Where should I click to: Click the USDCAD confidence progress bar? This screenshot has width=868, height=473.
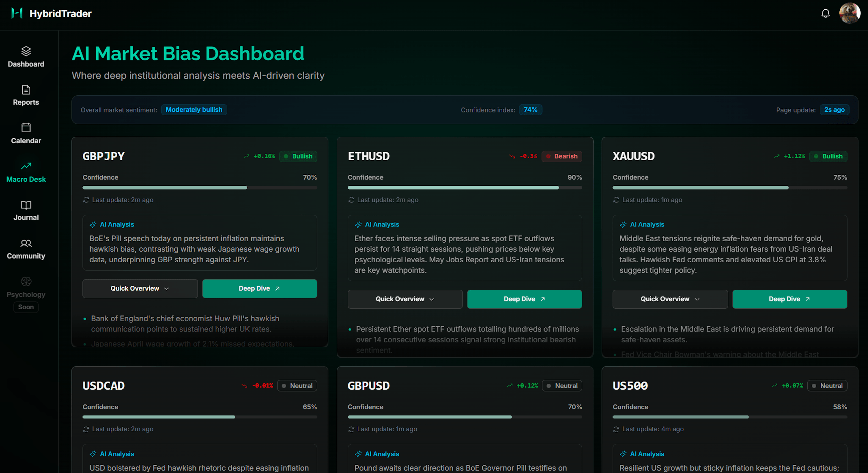click(200, 417)
